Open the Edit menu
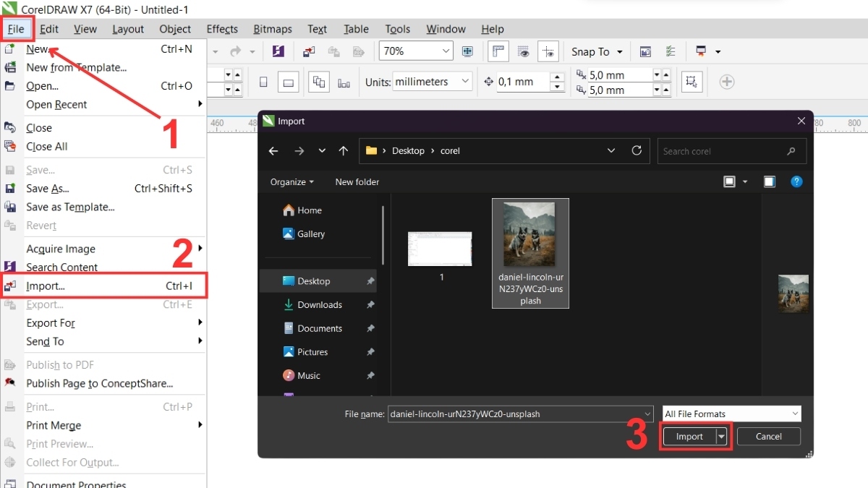868x488 pixels. point(49,29)
